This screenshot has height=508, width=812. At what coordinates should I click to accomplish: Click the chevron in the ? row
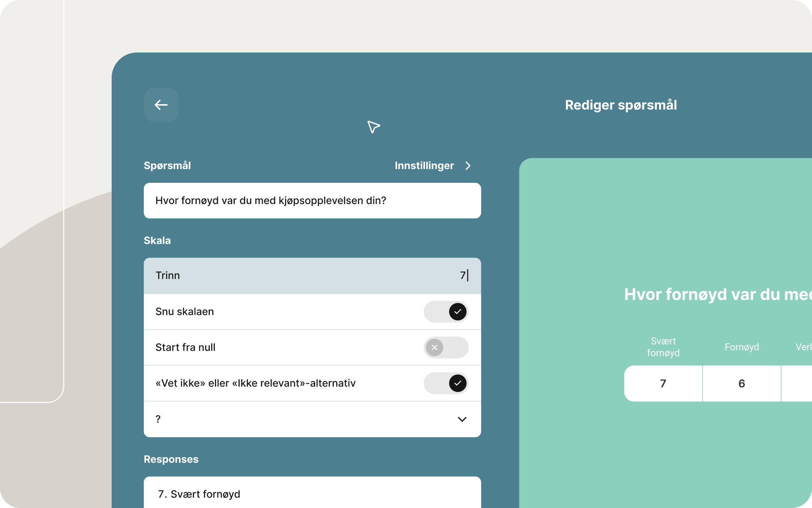point(462,419)
